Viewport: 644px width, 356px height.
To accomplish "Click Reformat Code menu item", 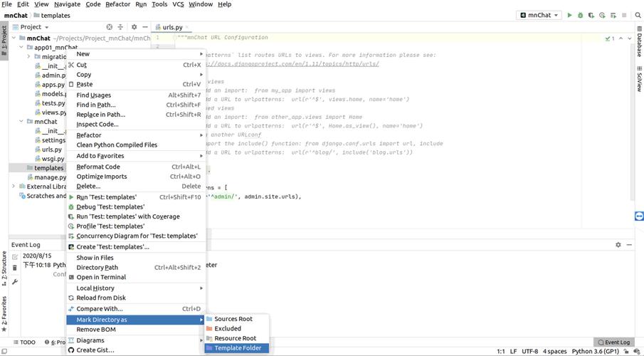I will click(136, 167).
